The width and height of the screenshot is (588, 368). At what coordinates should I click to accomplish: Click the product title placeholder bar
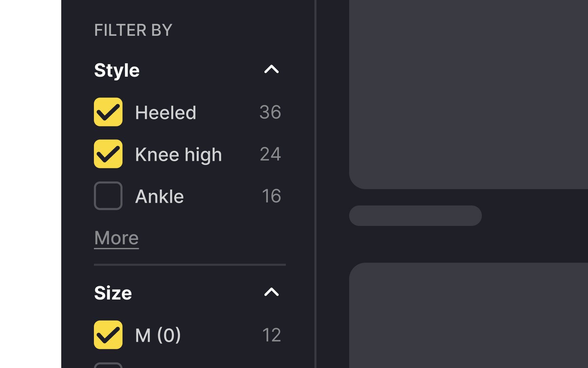415,216
